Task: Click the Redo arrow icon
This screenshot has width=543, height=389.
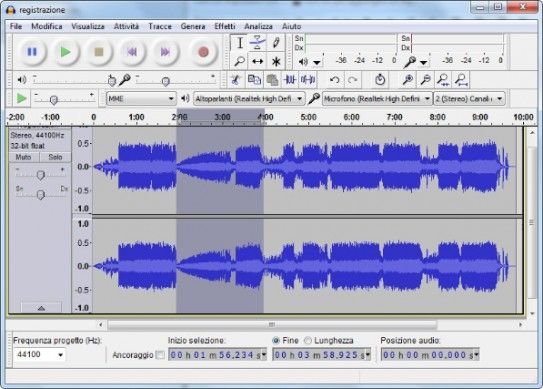Action: pos(353,80)
